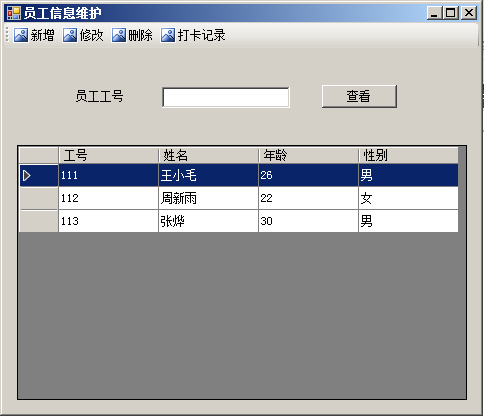
Task: Click the 工号 column header
Action: coord(109,155)
